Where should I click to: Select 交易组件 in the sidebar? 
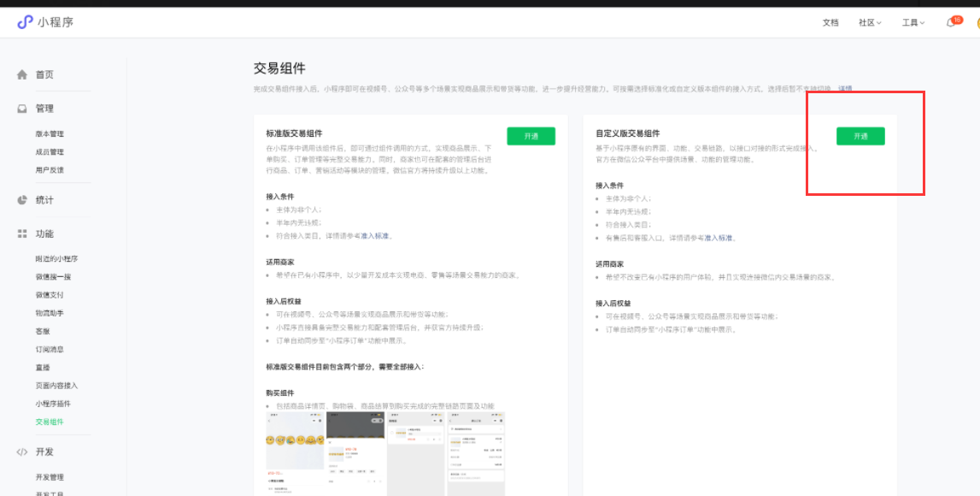50,422
